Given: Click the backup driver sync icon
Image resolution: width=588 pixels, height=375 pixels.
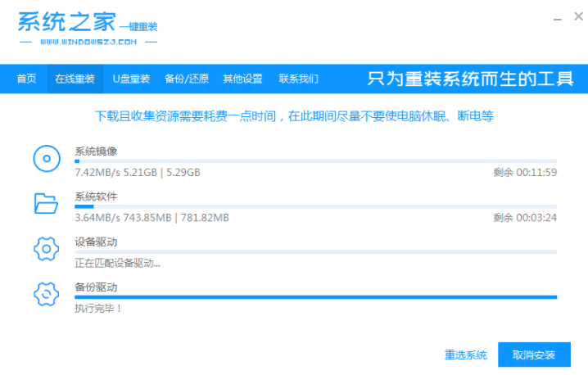Looking at the screenshot, I should [x=46, y=294].
